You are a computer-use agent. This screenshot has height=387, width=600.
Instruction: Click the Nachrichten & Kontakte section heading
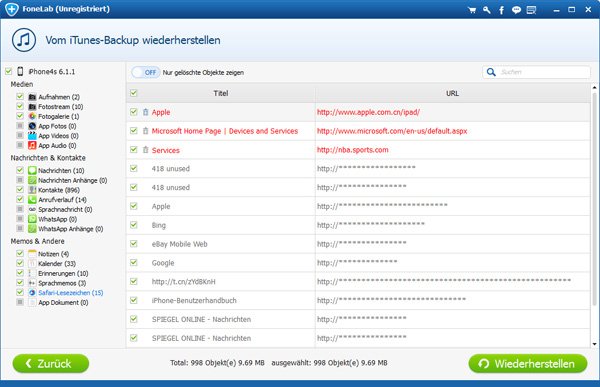48,158
